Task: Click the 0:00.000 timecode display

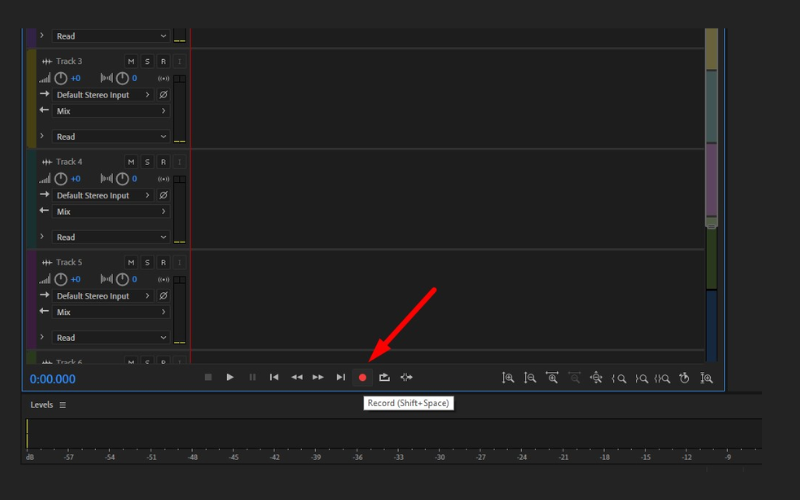Action: tap(52, 379)
